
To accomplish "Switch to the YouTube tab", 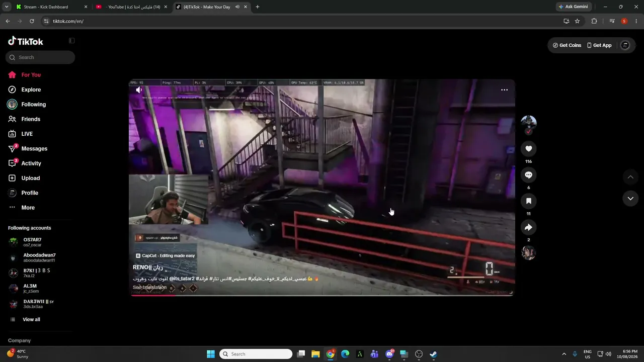I will 132,7.
